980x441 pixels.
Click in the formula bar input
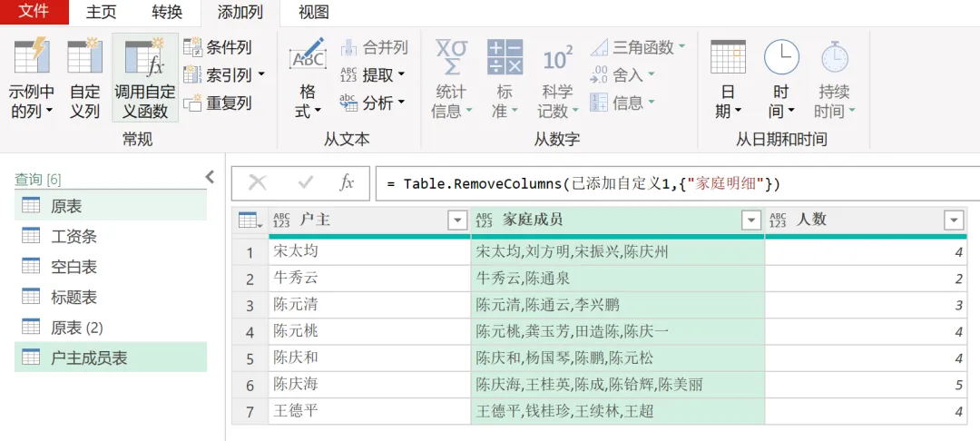pyautogui.click(x=671, y=183)
